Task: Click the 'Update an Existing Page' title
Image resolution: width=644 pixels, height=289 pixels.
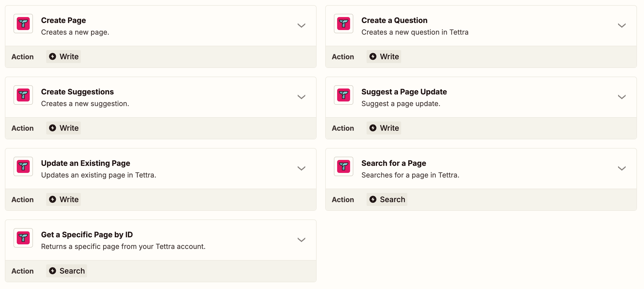Action: [86, 163]
